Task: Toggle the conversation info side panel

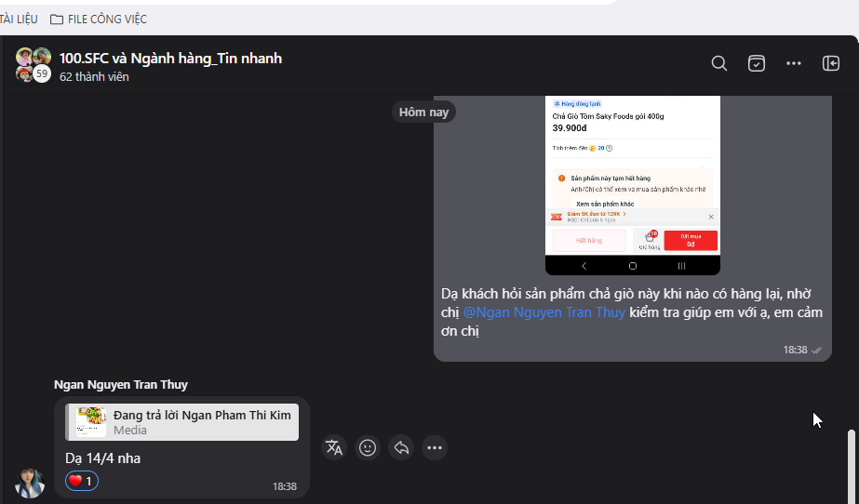Action: click(x=830, y=63)
